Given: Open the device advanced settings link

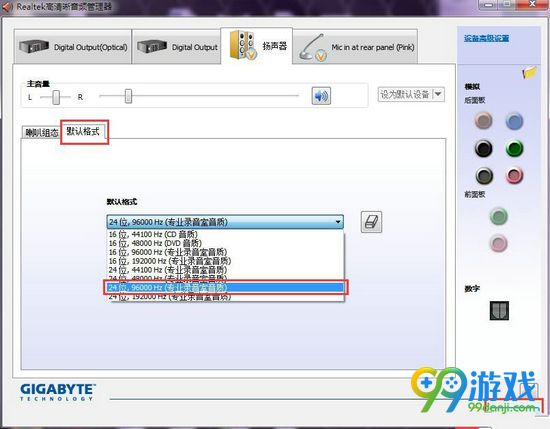Looking at the screenshot, I should tap(486, 38).
